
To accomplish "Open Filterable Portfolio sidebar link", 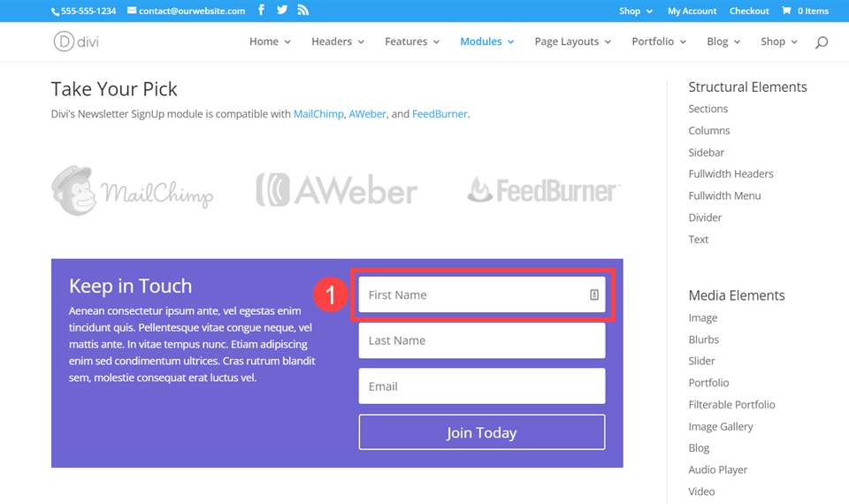I will tap(731, 404).
